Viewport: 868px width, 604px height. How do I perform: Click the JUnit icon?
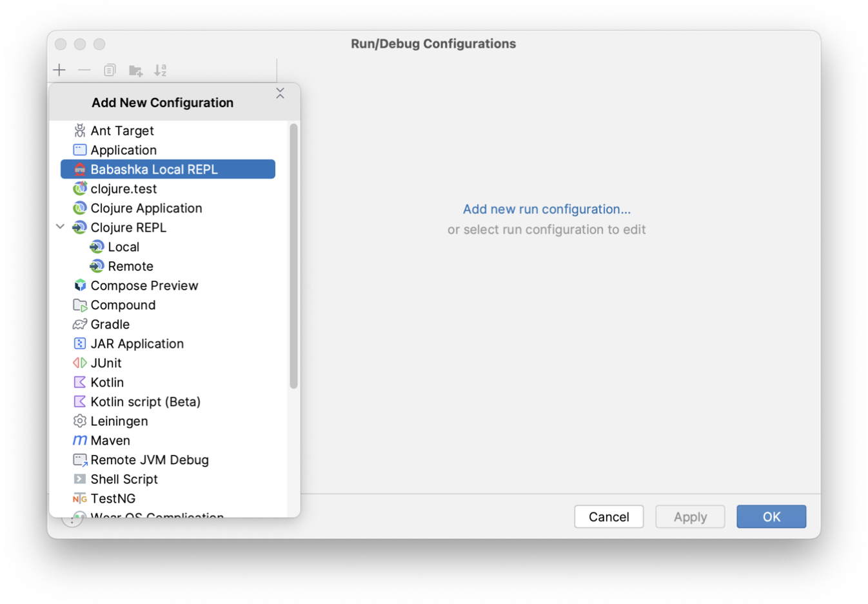pyautogui.click(x=79, y=363)
